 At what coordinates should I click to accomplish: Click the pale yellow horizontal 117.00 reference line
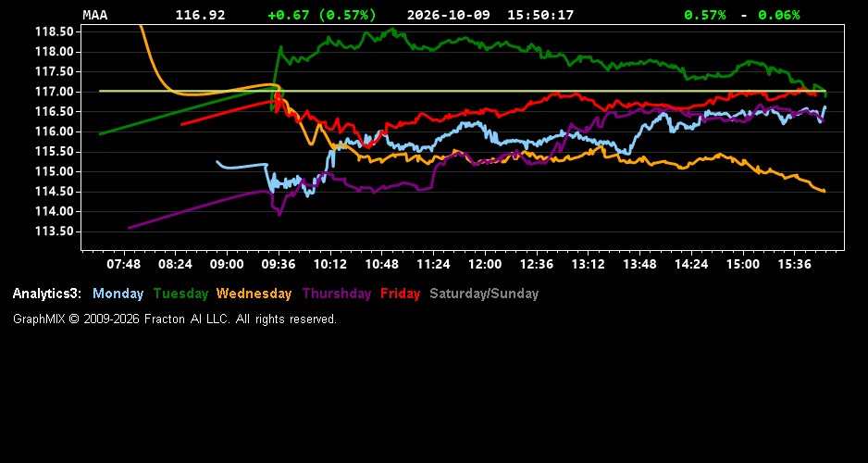[463, 91]
